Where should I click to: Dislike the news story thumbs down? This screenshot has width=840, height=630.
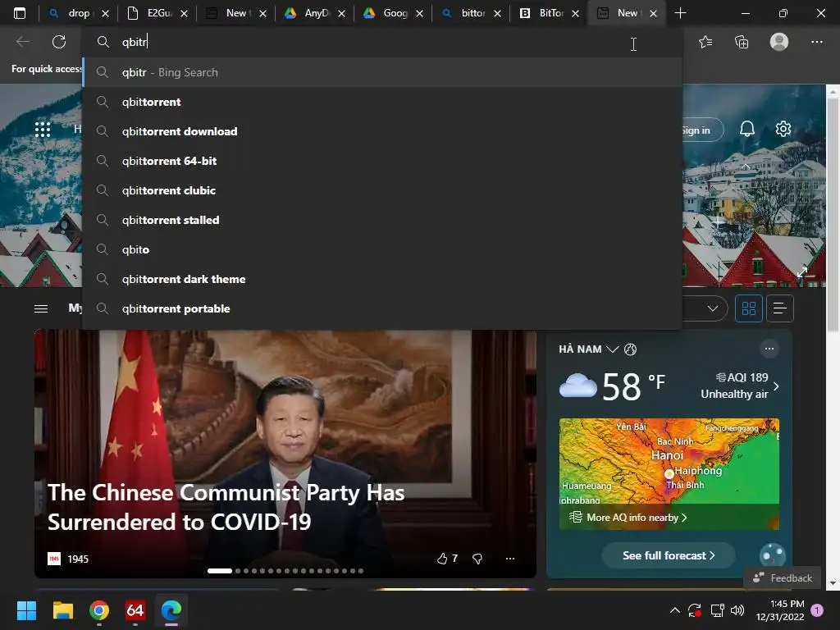coord(477,559)
